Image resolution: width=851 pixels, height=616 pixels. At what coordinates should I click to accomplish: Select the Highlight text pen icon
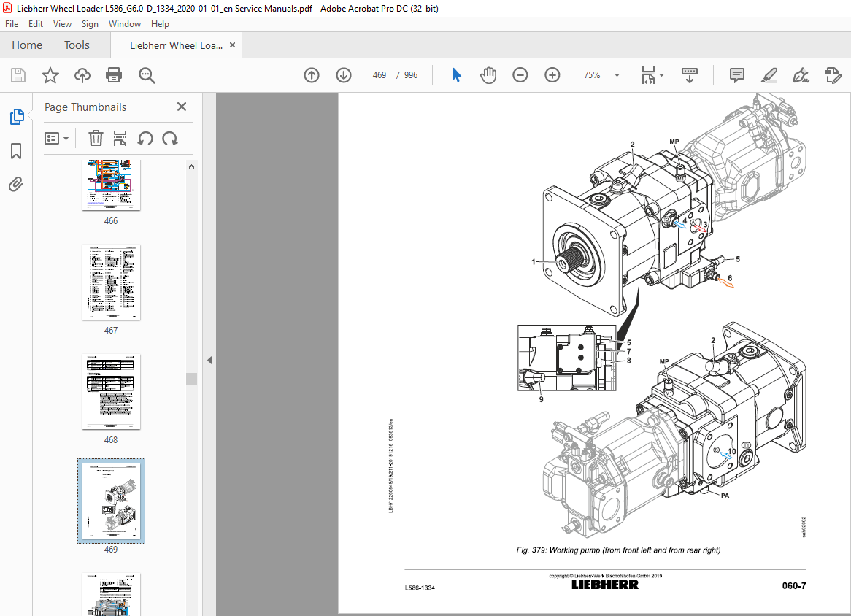coord(769,75)
